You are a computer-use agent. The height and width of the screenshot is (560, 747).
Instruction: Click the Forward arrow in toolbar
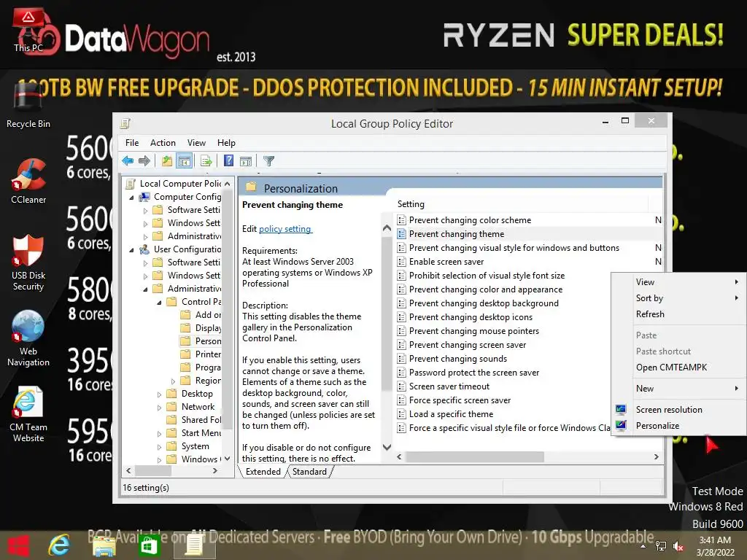tap(144, 161)
